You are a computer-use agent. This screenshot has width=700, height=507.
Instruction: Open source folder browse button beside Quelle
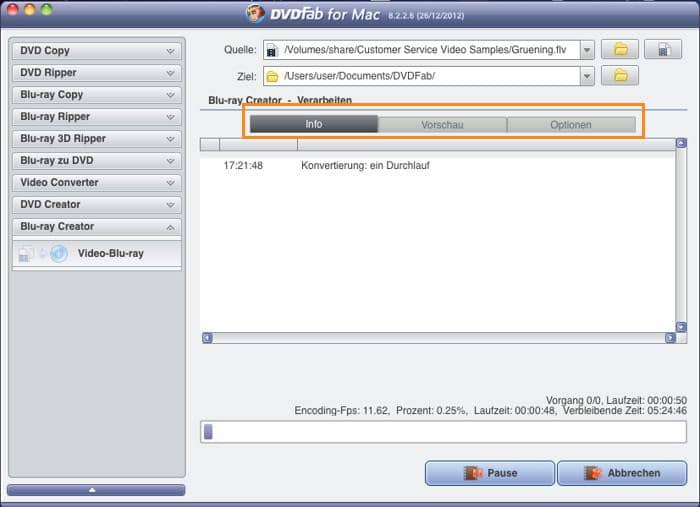pyautogui.click(x=620, y=49)
